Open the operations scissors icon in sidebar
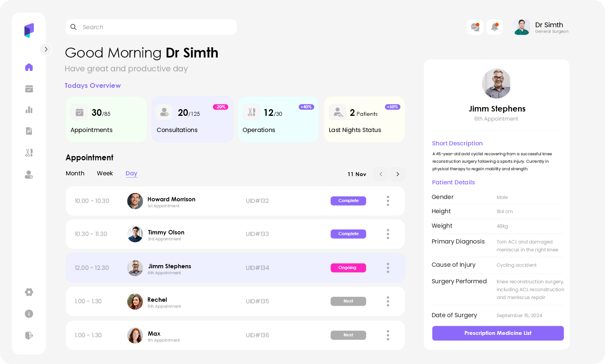This screenshot has height=364, width=605. pos(29,153)
